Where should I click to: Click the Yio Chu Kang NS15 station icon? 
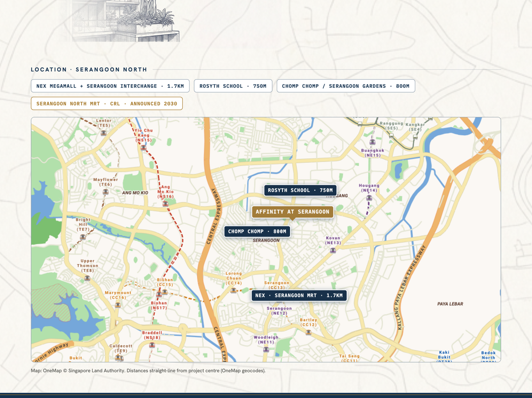click(x=143, y=147)
